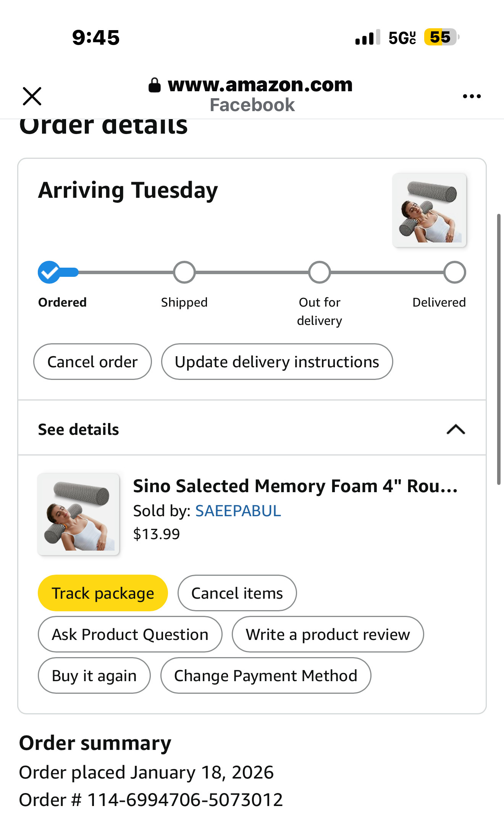Viewport: 504px width, 819px height.
Task: Tap the Delivered progress circle
Action: pyautogui.click(x=454, y=273)
